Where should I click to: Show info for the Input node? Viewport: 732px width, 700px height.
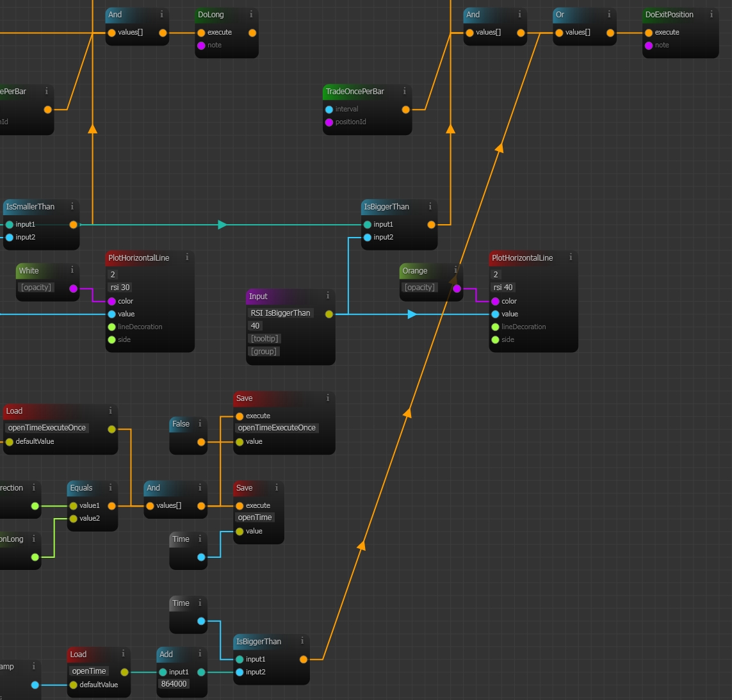pyautogui.click(x=328, y=296)
